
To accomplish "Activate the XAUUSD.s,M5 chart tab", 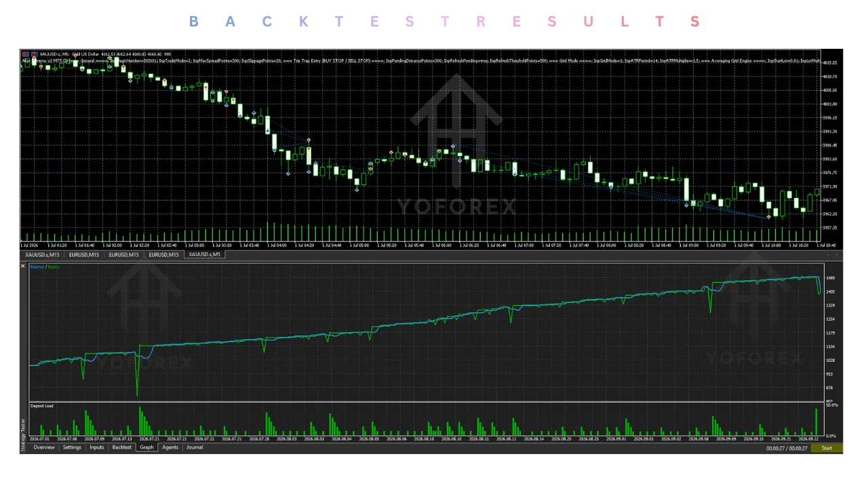I will pos(204,255).
